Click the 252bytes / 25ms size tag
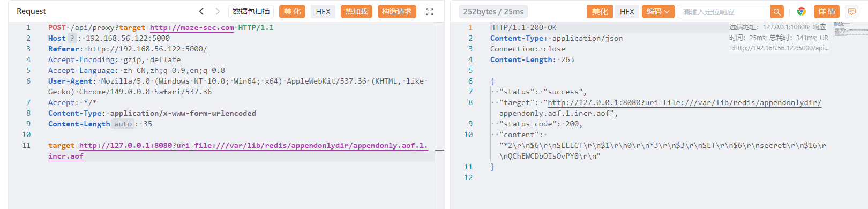868x209 pixels. click(x=493, y=11)
